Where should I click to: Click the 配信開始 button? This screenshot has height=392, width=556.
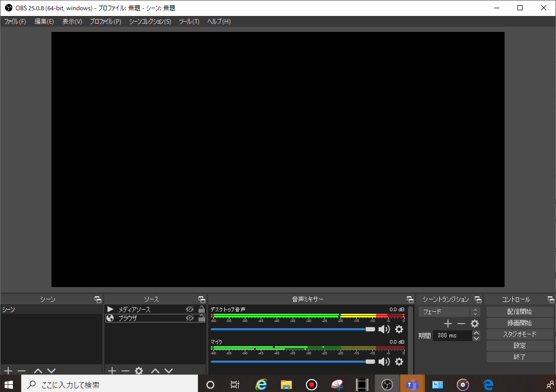click(519, 311)
